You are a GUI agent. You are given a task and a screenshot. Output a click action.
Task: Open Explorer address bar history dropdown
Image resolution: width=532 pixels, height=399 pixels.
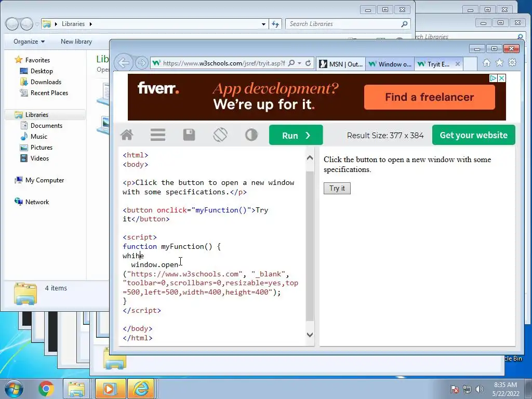pyautogui.click(x=263, y=24)
